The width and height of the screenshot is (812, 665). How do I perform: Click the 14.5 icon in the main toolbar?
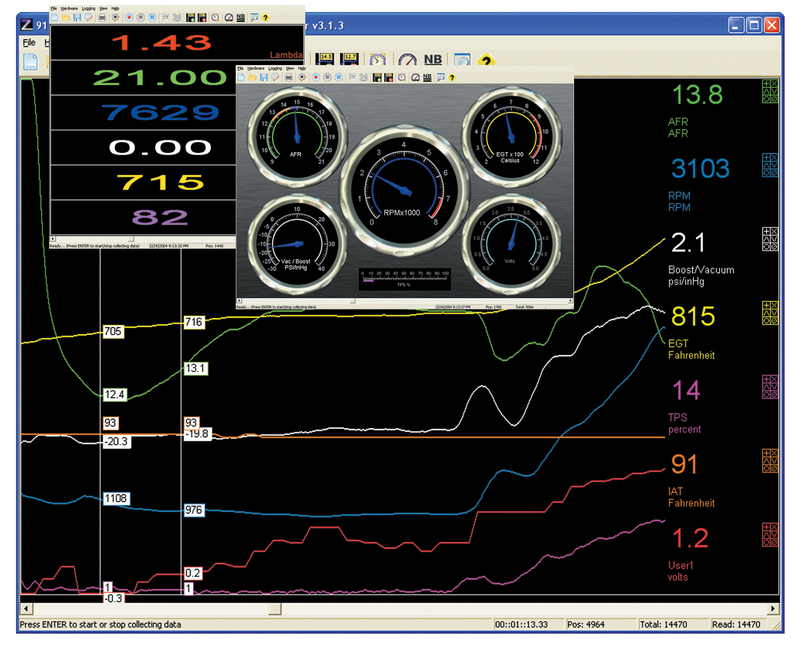click(x=324, y=60)
